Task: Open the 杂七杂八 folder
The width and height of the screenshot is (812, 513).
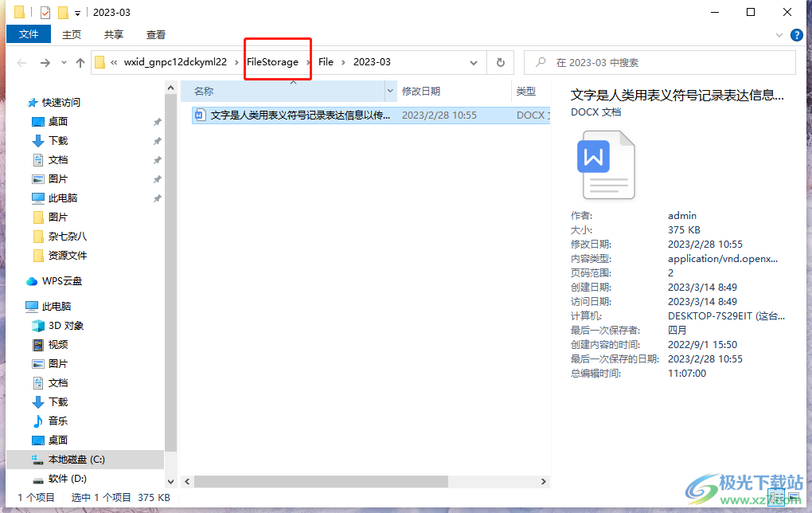Action: (x=68, y=237)
